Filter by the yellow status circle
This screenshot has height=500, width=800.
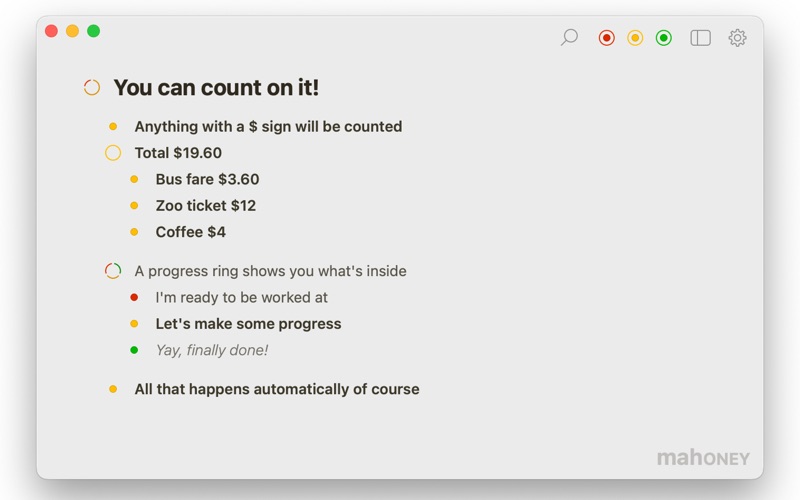[635, 38]
